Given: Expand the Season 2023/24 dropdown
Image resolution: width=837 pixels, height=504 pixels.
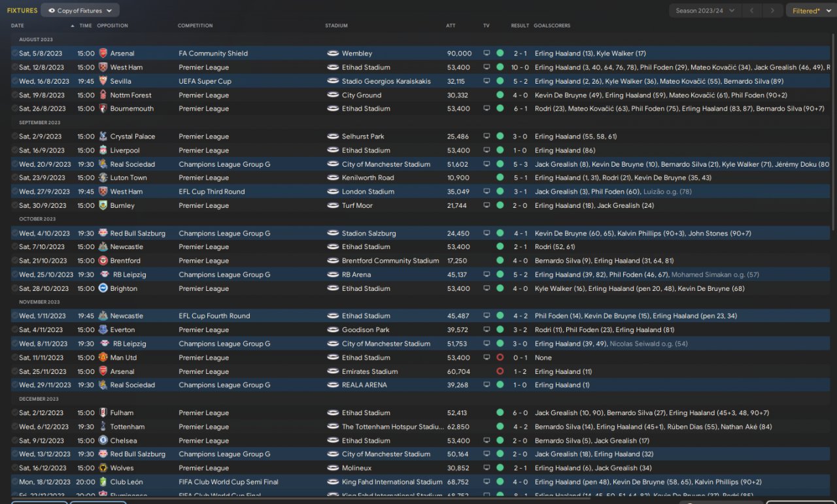Looking at the screenshot, I should point(705,10).
